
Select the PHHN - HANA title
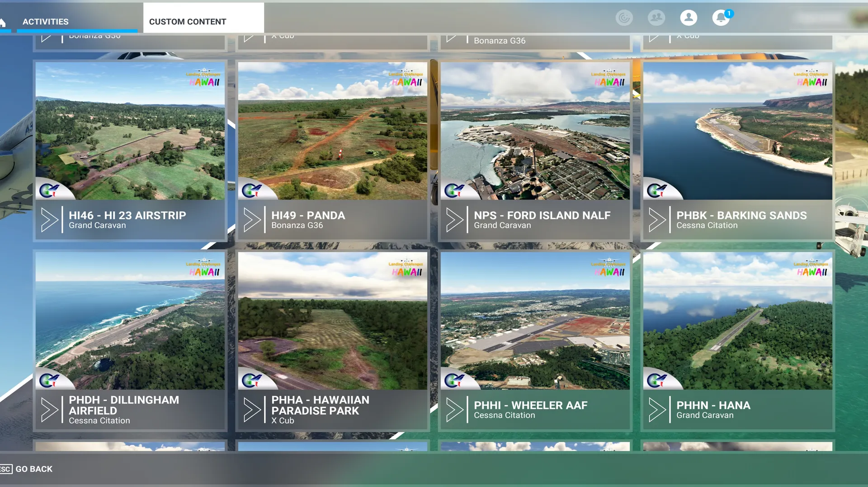tap(713, 405)
